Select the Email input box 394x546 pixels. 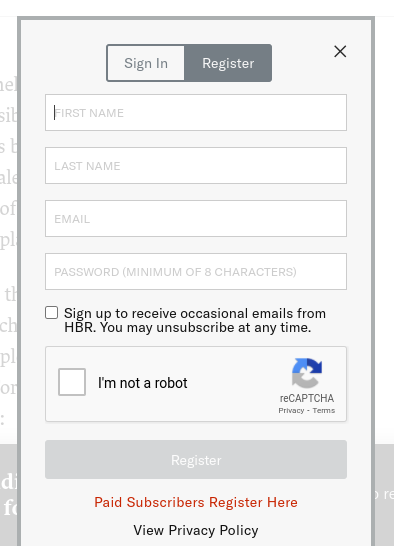196,218
